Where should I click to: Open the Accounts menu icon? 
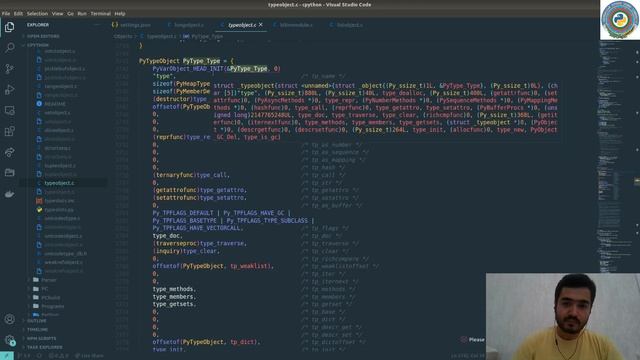(x=9, y=319)
